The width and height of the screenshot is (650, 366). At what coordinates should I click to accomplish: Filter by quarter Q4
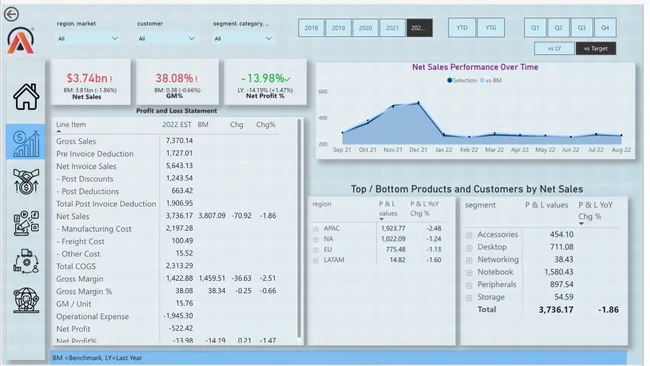(x=605, y=28)
